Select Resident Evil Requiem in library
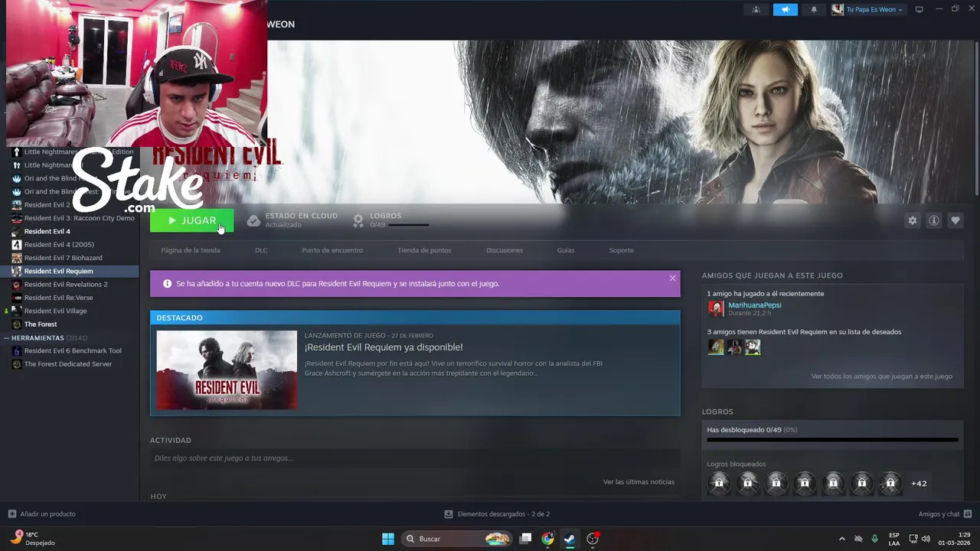This screenshot has height=551, width=980. pyautogui.click(x=58, y=271)
